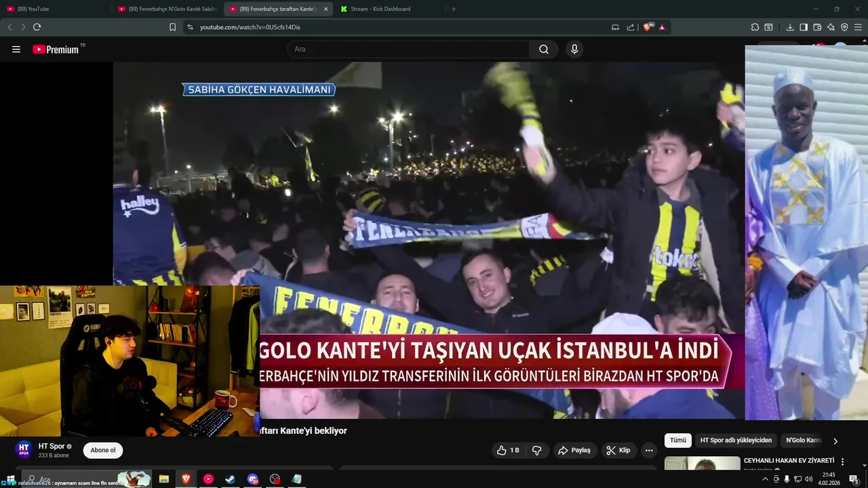Go forward with the browser forward arrow
This screenshot has height=488, width=868.
tap(23, 27)
